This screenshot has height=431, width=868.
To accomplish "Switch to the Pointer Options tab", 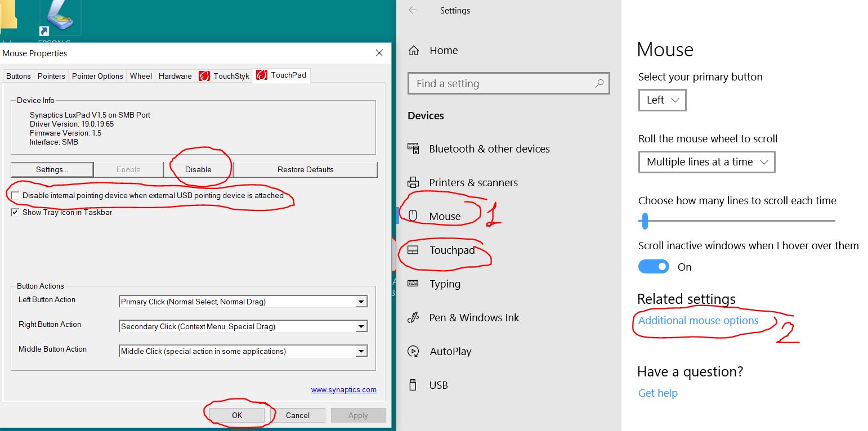I will [x=97, y=76].
